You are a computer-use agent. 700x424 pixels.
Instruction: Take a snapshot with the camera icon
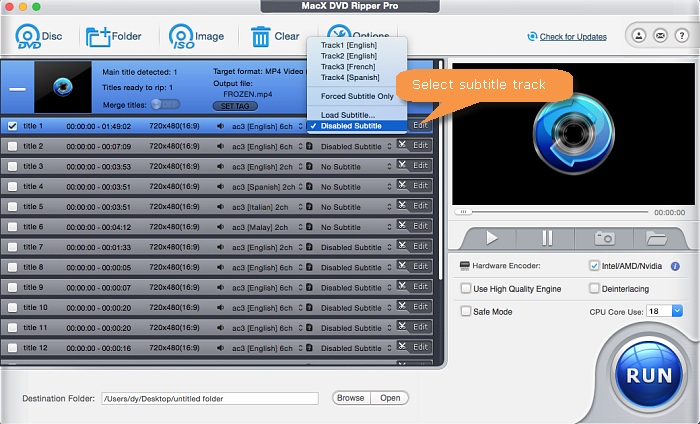point(604,238)
